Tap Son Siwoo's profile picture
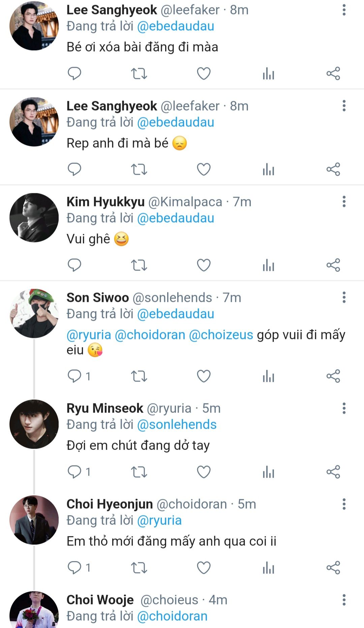The width and height of the screenshot is (364, 628). [34, 313]
